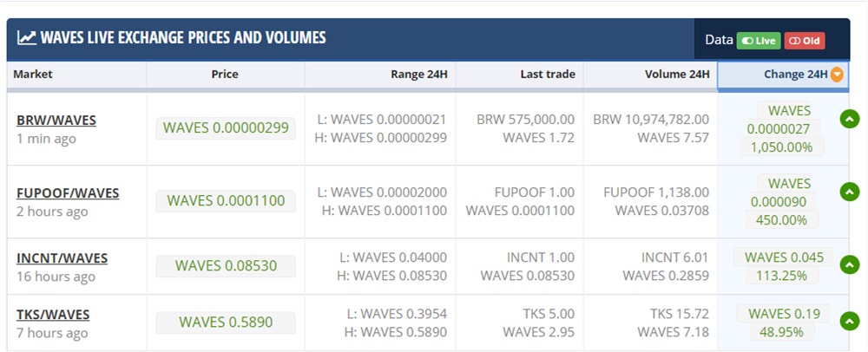Viewport: 868px width, 352px height.
Task: Click WAVES 2.95 last trade value
Action: 539,333
